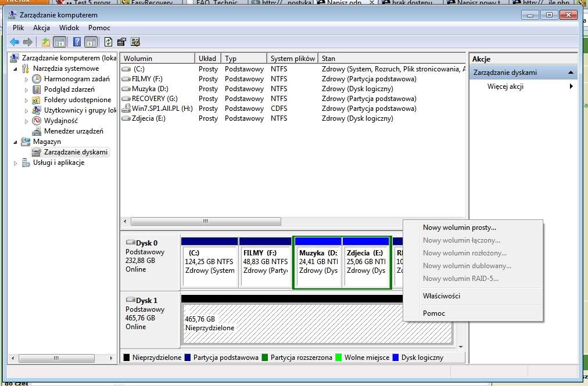
Task: Open the Pomoc menu in menu bar
Action: 99,28
